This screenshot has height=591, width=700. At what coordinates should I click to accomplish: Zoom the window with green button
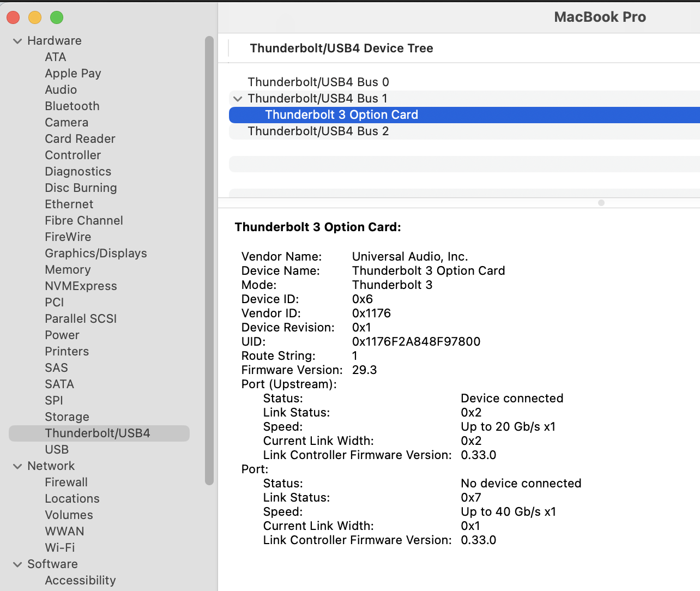(57, 17)
